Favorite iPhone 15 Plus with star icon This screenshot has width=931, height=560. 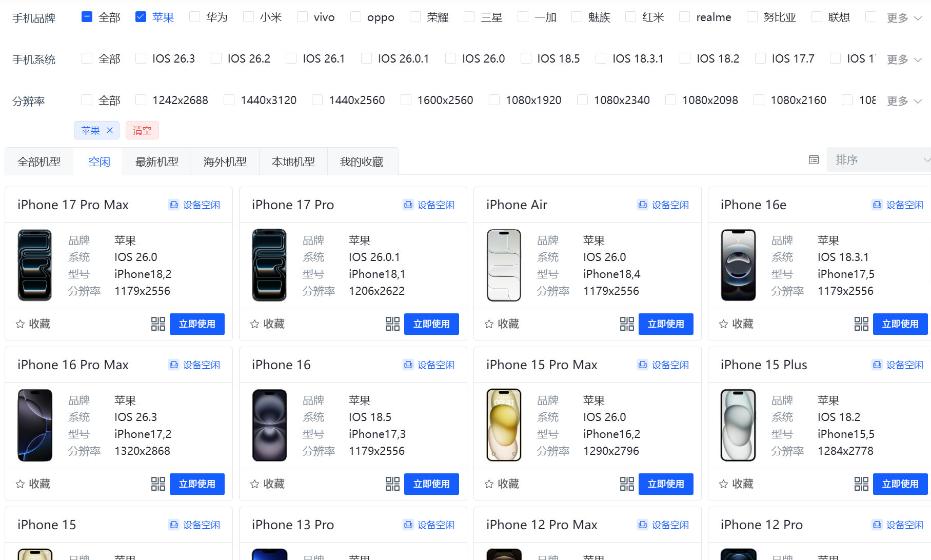(x=723, y=484)
